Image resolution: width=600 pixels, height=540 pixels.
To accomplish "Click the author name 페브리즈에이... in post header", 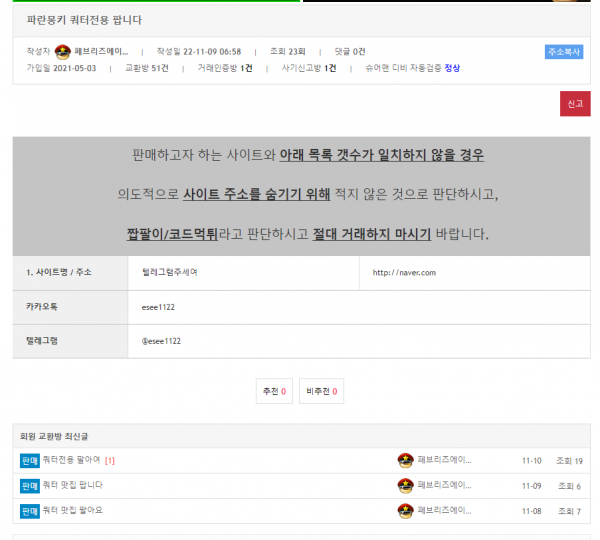I will click(x=101, y=51).
